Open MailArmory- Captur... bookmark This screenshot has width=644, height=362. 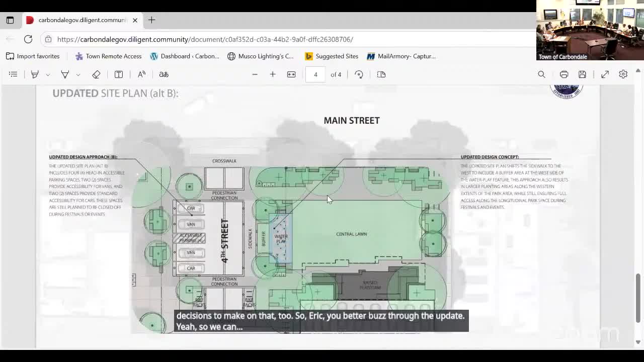[401, 56]
